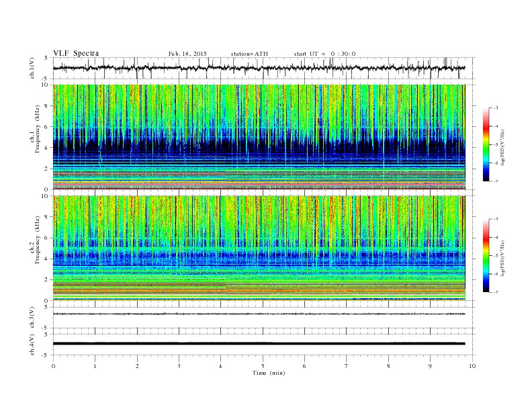Image resolution: width=532 pixels, height=411 pixels.
Task: Click time-axis tick label "0" at the bottom
Action: pos(53,366)
